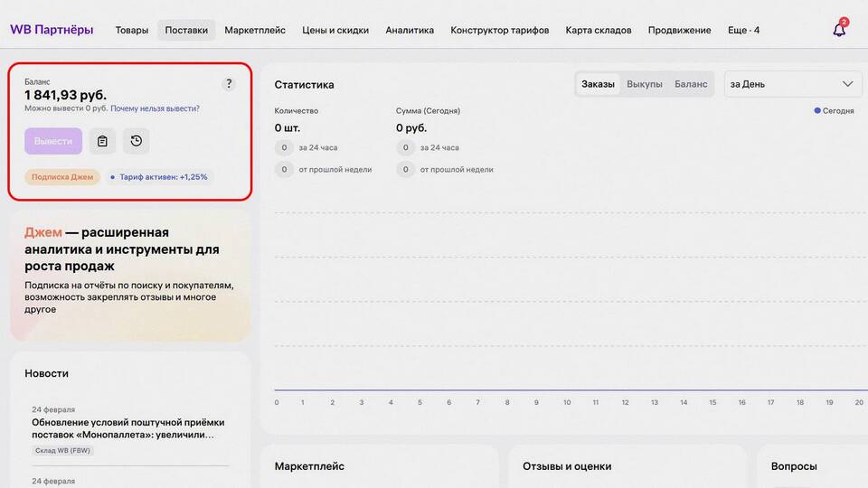868x488 pixels.
Task: Click the Сумма (Сегодня) label
Action: tap(428, 110)
